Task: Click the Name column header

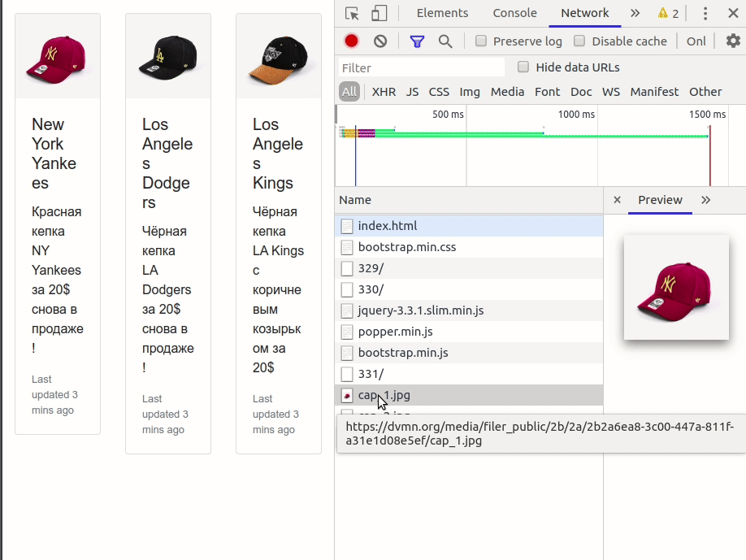Action: point(469,200)
